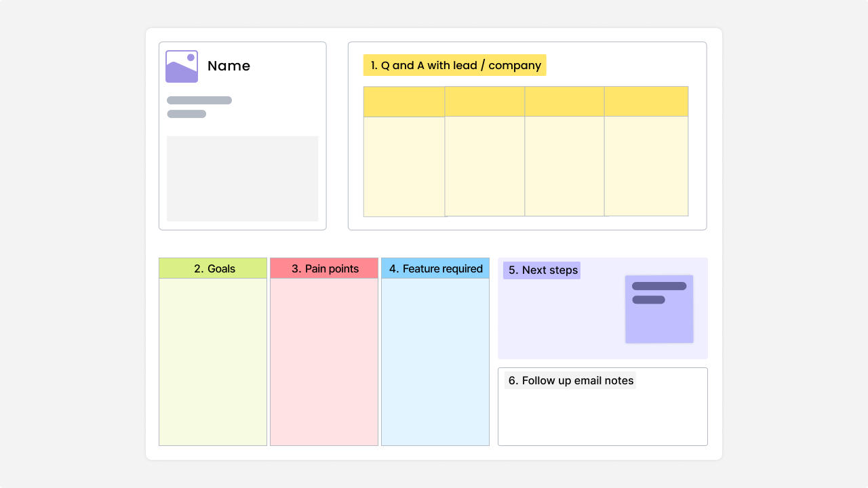This screenshot has width=868, height=488.
Task: Select the 6. Follow up email notes label
Action: (x=570, y=380)
